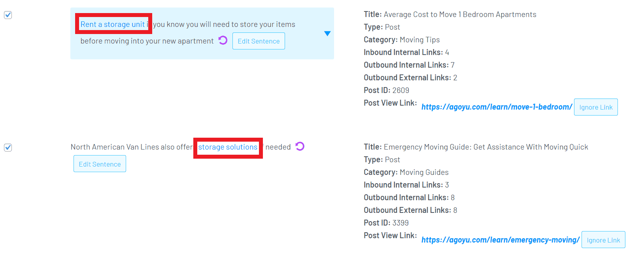Expand the blue dropdown arrow in the highlighted sentence
This screenshot has width=644, height=256.
coord(327,34)
